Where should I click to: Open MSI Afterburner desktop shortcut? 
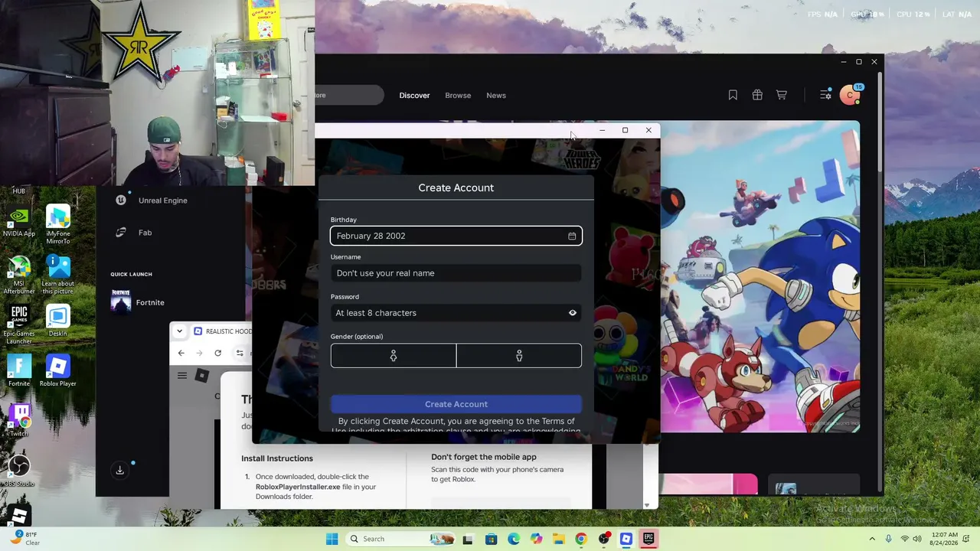[19, 274]
